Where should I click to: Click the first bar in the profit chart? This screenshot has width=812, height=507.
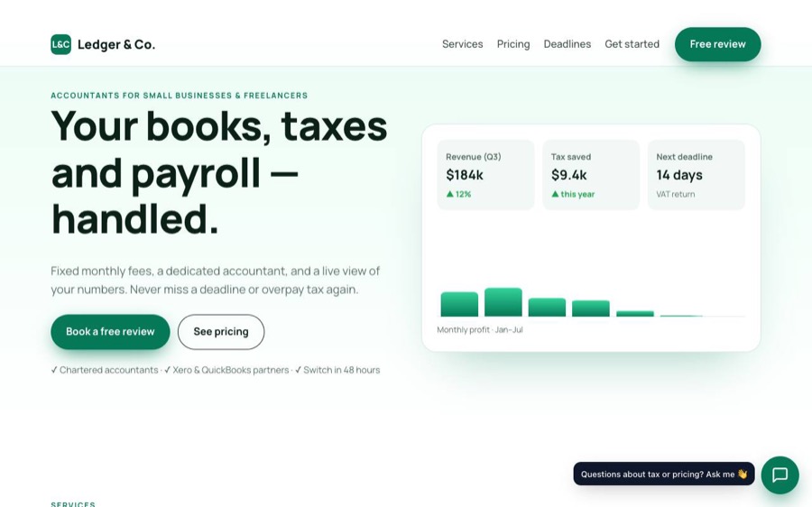tap(459, 304)
